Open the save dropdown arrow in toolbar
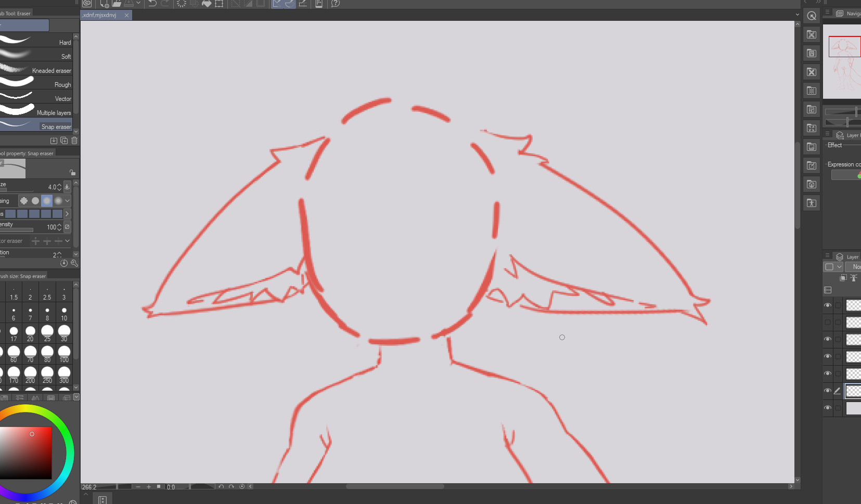Viewport: 861px width, 504px height. tap(138, 3)
